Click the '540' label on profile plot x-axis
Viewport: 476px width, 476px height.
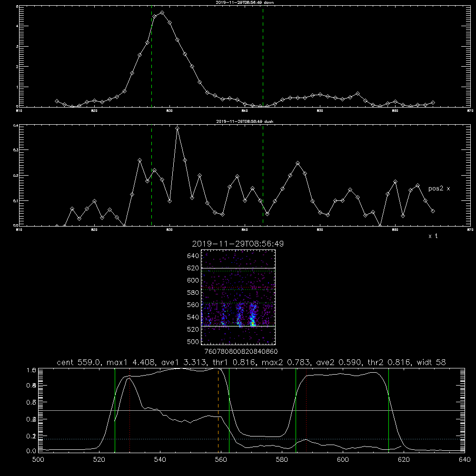click(x=160, y=460)
